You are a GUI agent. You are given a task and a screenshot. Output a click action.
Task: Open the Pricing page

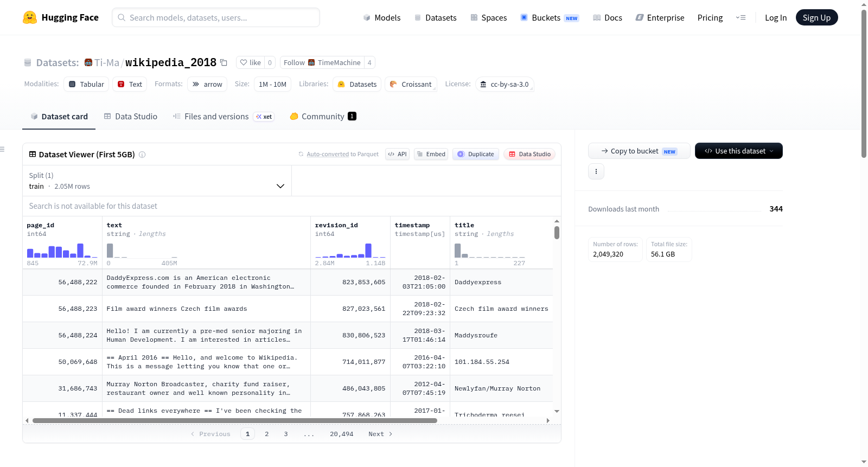(710, 17)
